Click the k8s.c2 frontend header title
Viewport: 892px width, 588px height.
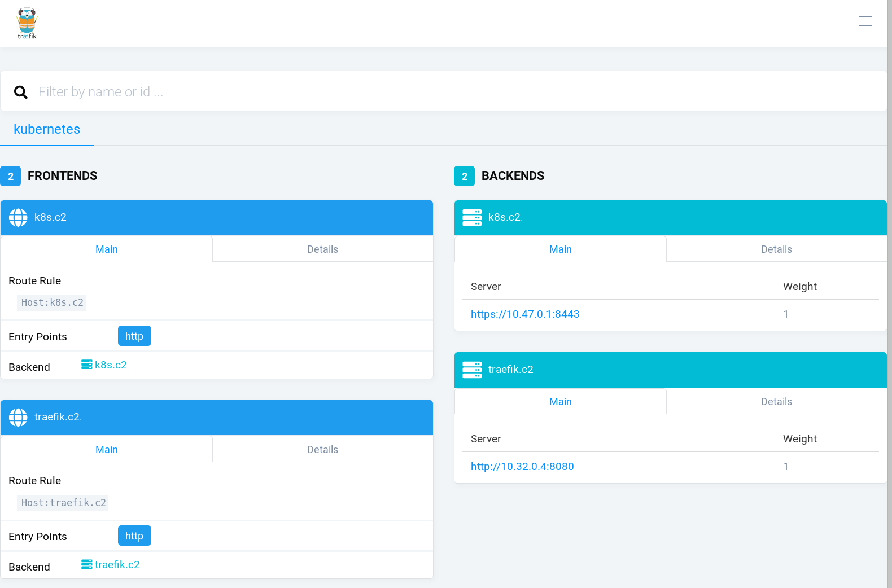point(50,217)
